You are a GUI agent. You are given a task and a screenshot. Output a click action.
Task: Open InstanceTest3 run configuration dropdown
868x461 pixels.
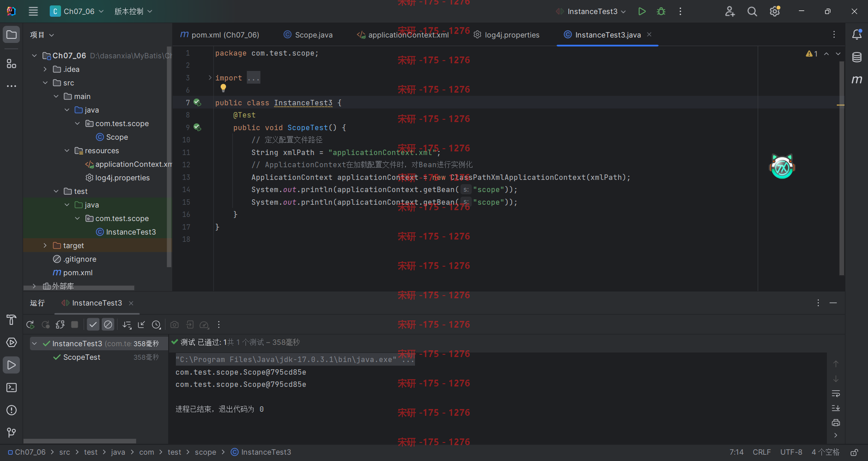click(591, 11)
